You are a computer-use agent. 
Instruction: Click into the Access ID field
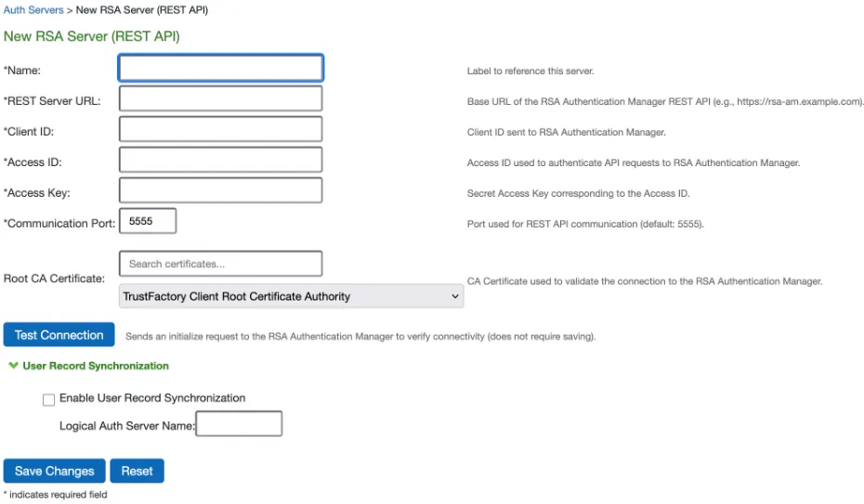point(220,161)
